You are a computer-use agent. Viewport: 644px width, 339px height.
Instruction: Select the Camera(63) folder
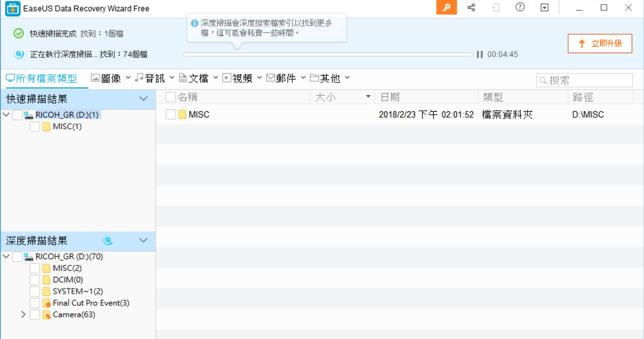(x=74, y=315)
